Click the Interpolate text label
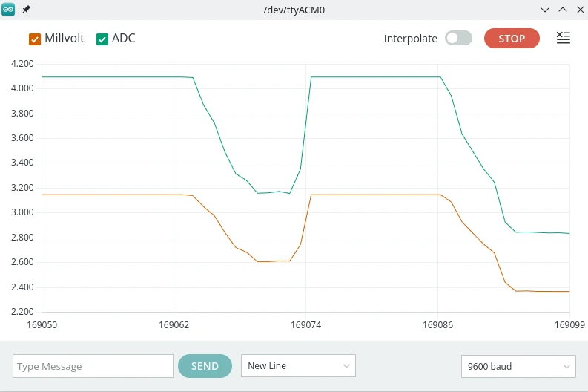Viewport: 588px width, 392px height. pos(410,39)
